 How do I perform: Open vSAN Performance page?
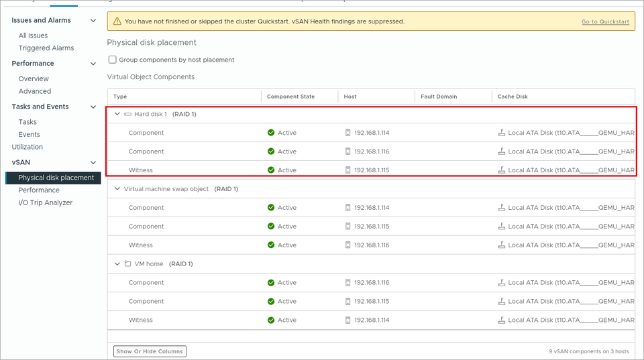click(39, 190)
